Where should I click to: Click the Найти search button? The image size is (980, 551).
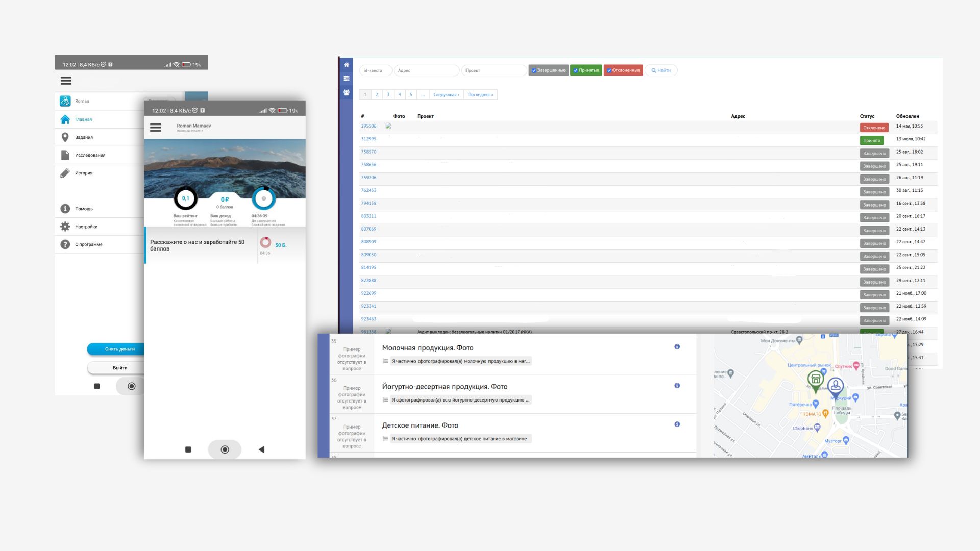[661, 70]
